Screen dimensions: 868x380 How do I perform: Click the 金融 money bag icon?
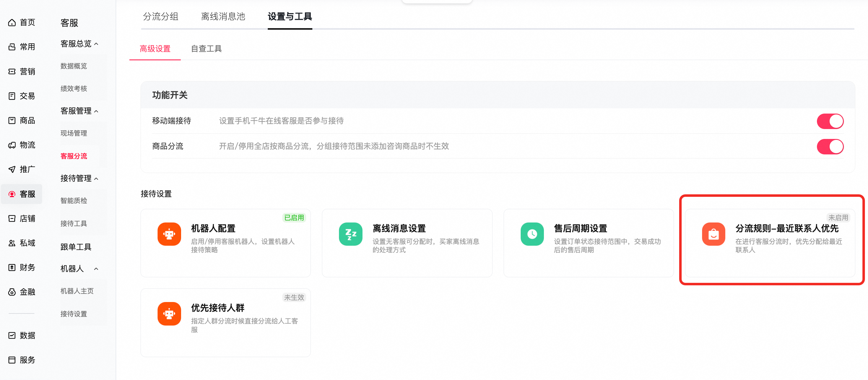[x=12, y=292]
